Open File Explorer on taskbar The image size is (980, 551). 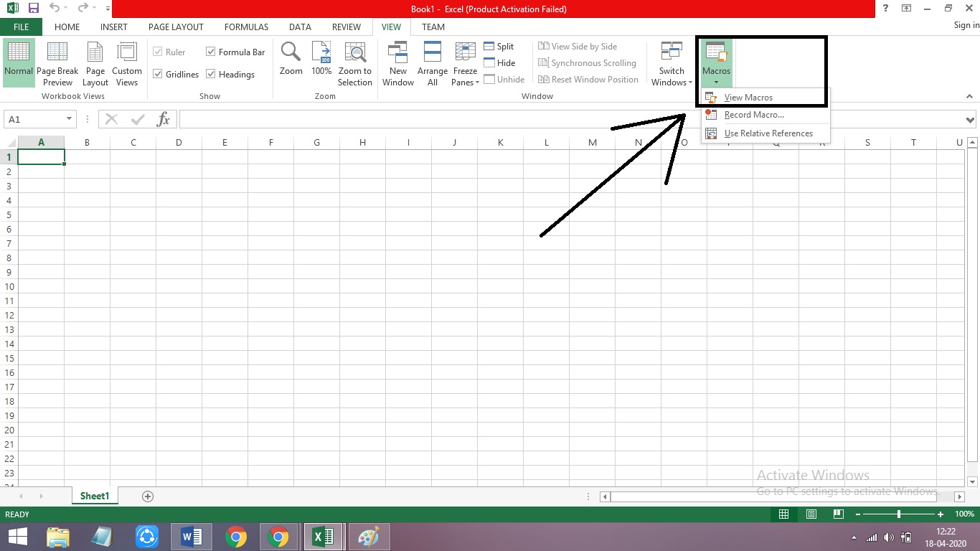click(58, 537)
